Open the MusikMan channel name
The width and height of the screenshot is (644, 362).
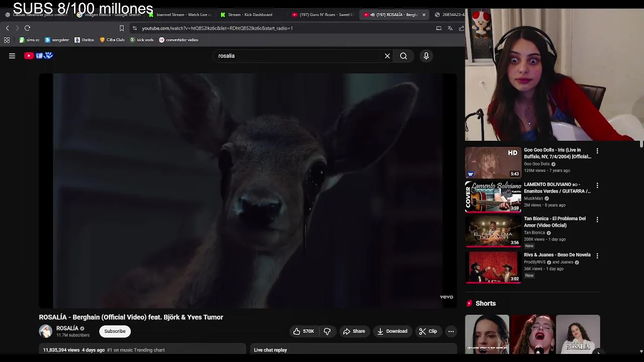coord(533,199)
